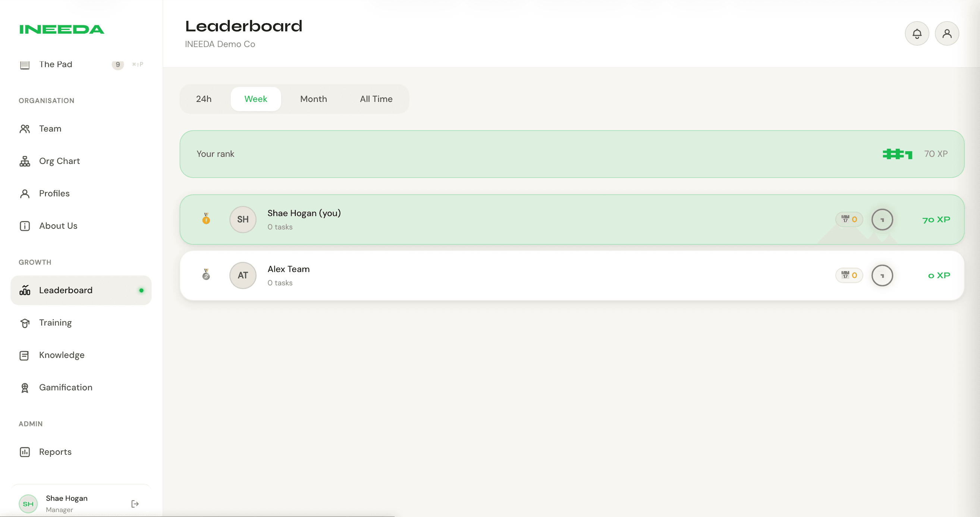This screenshot has height=517, width=980.
Task: Click the Week tab
Action: pos(256,99)
